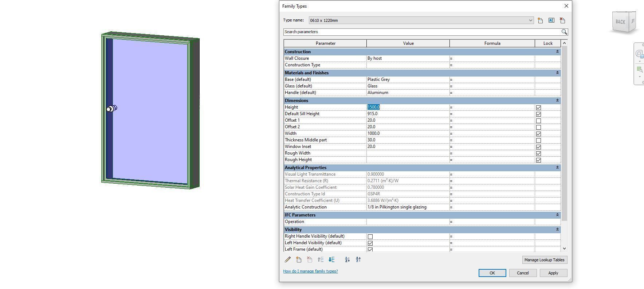Click the Parameter column header
The width and height of the screenshot is (644, 289).
325,43
